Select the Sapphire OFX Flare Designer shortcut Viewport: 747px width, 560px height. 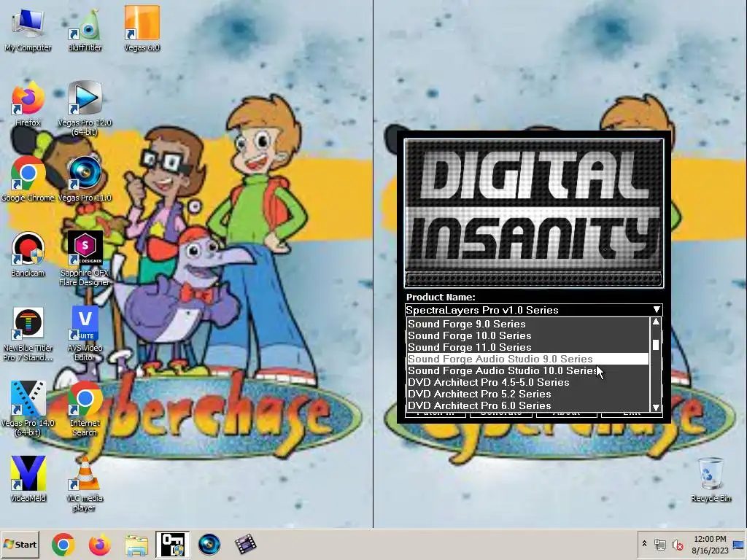coord(85,259)
